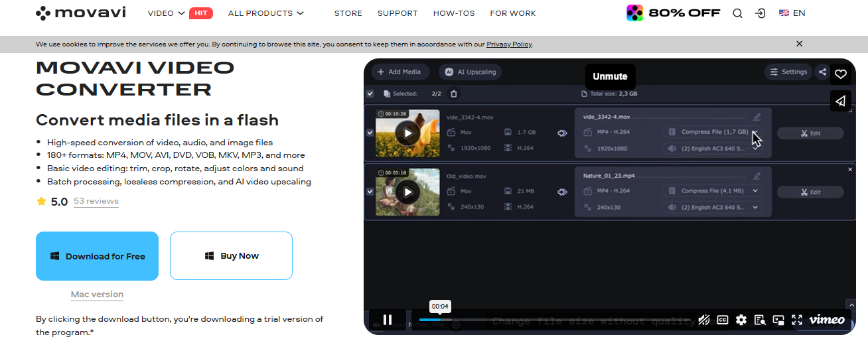Open the EN language selector

(x=792, y=13)
